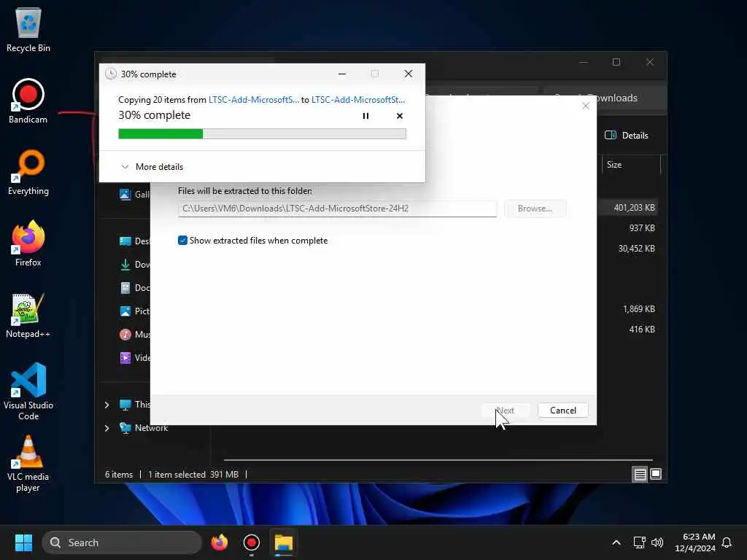Open the Downloads folder in the sidebar

pyautogui.click(x=134, y=264)
